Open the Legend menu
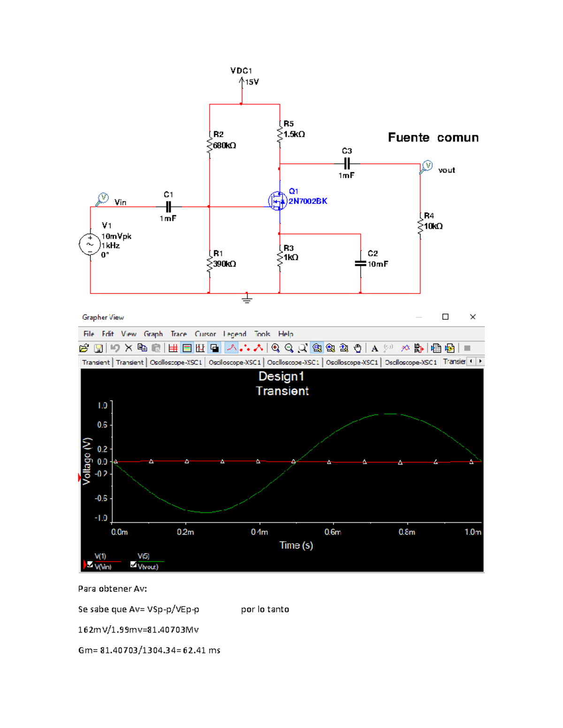This screenshot has height=728, width=563. (235, 334)
